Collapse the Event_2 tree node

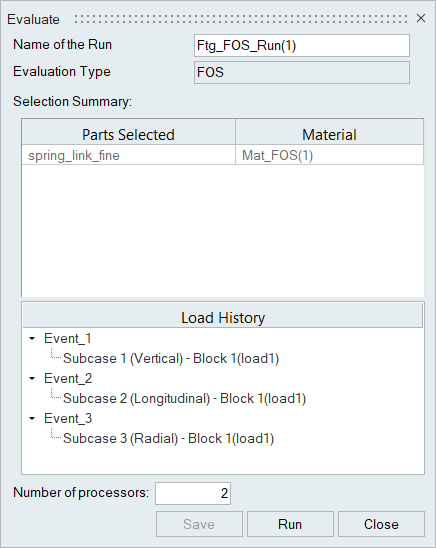[x=32, y=378]
